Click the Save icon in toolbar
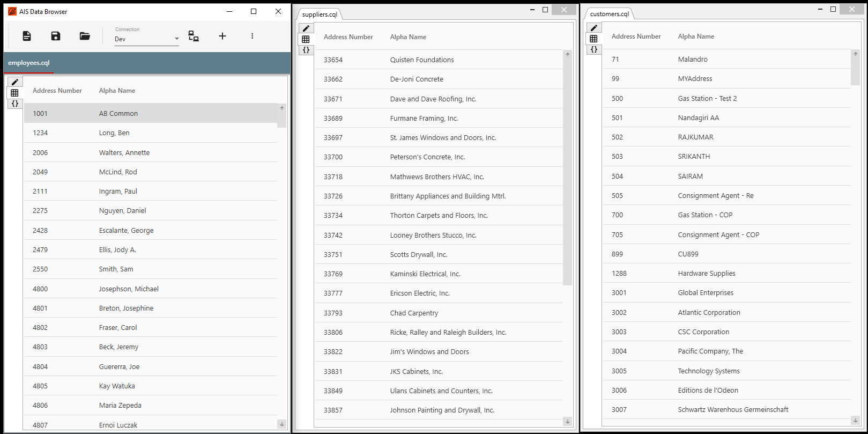Image resolution: width=868 pixels, height=434 pixels. 56,36
